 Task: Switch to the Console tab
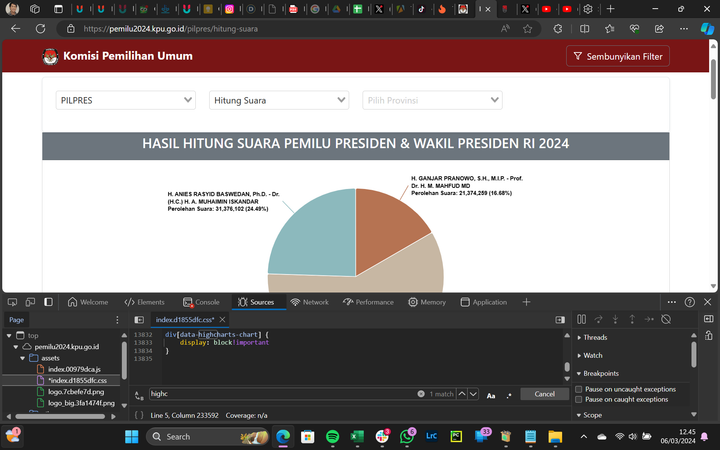[201, 302]
